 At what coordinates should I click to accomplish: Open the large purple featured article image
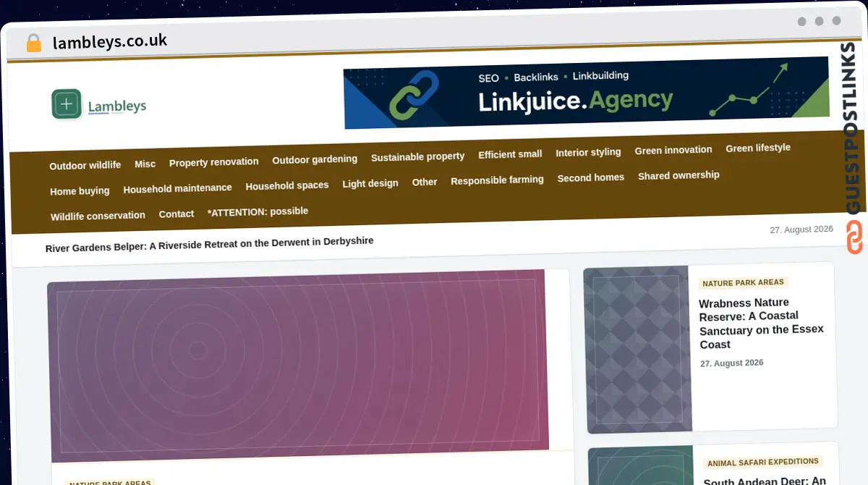coord(298,365)
